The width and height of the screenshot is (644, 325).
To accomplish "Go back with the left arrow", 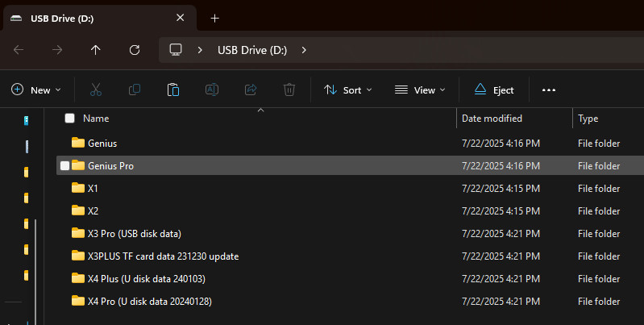I will 19,50.
